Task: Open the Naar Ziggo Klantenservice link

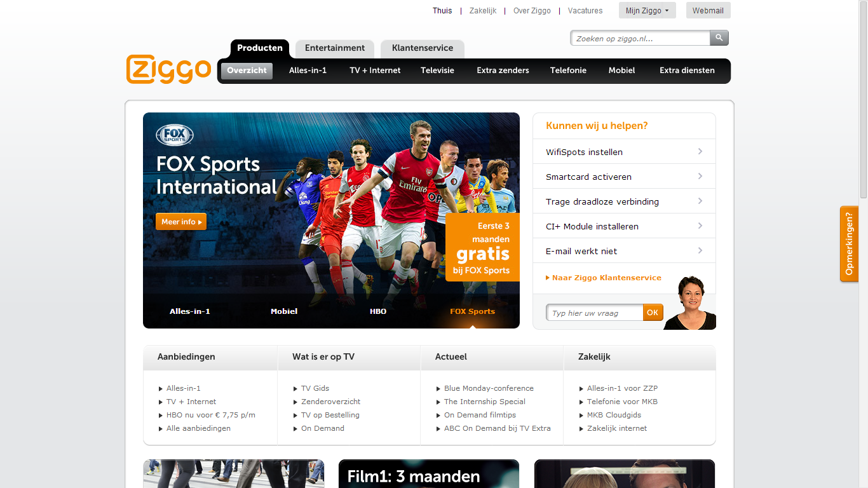Action: click(x=606, y=278)
